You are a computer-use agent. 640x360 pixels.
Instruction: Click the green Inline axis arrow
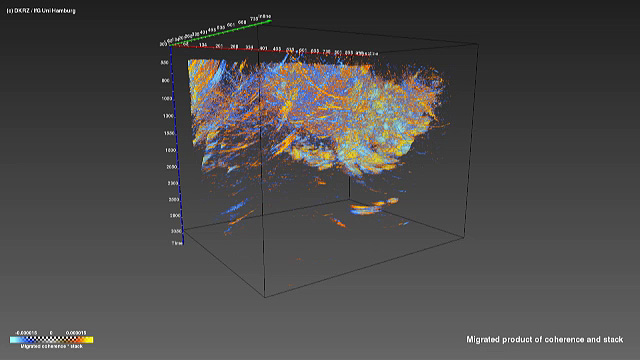pyautogui.click(x=220, y=33)
